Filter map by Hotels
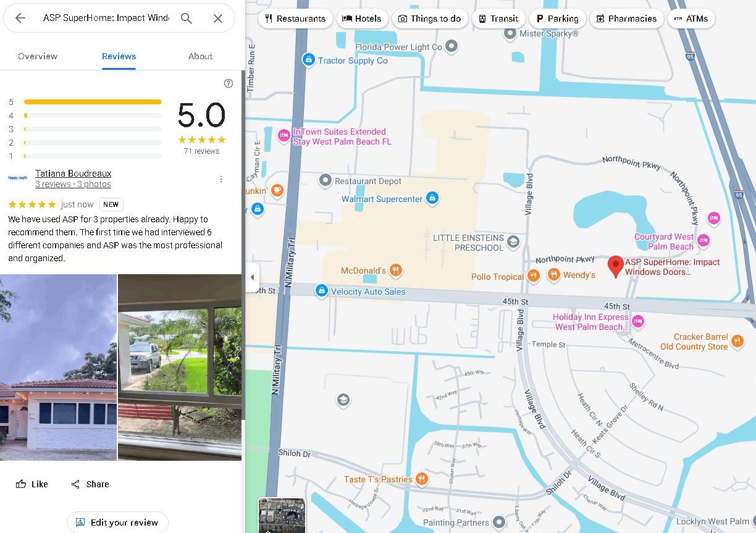Viewport: 756px width, 533px height. click(x=363, y=19)
